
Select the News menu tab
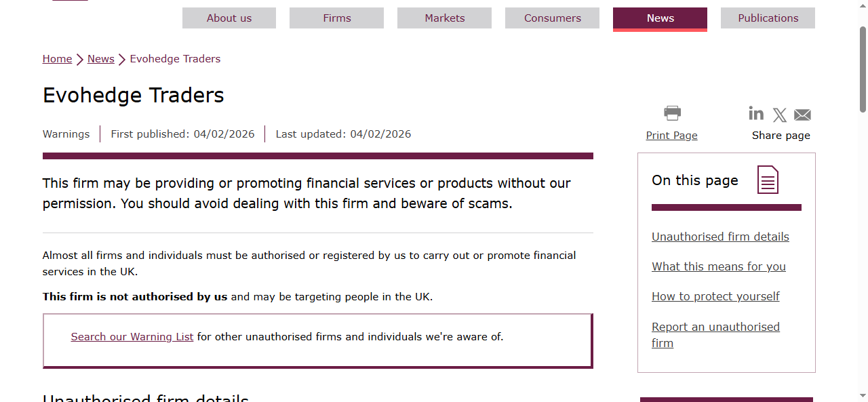(660, 18)
